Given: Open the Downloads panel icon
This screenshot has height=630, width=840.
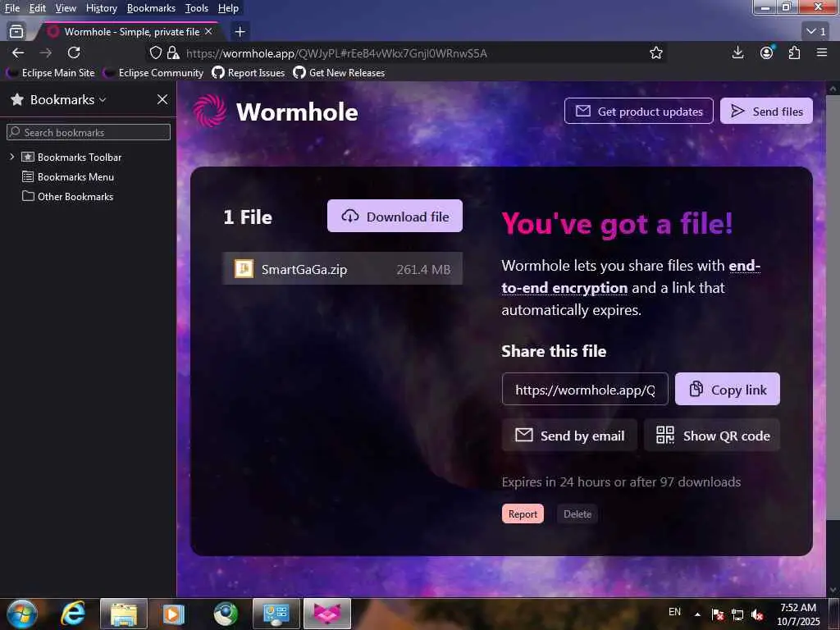Looking at the screenshot, I should [737, 52].
